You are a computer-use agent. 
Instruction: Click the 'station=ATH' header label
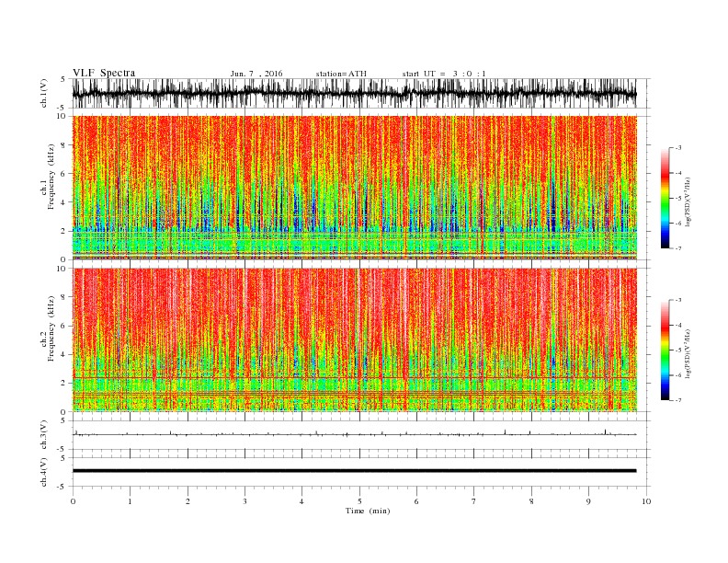point(341,74)
